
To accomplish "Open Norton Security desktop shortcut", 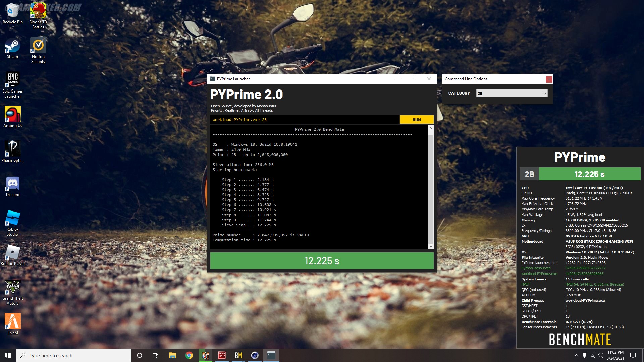I will tap(38, 50).
